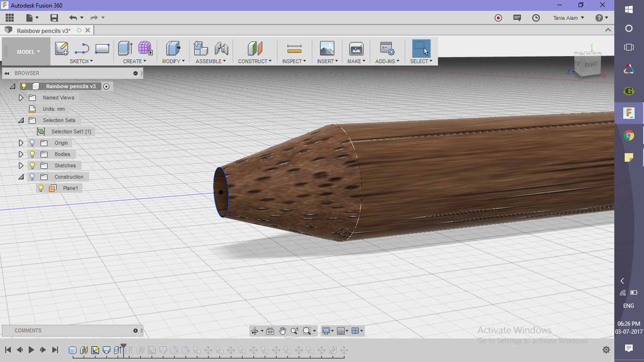This screenshot has height=362, width=644.
Task: Select the Pan hand tool
Action: point(282,331)
